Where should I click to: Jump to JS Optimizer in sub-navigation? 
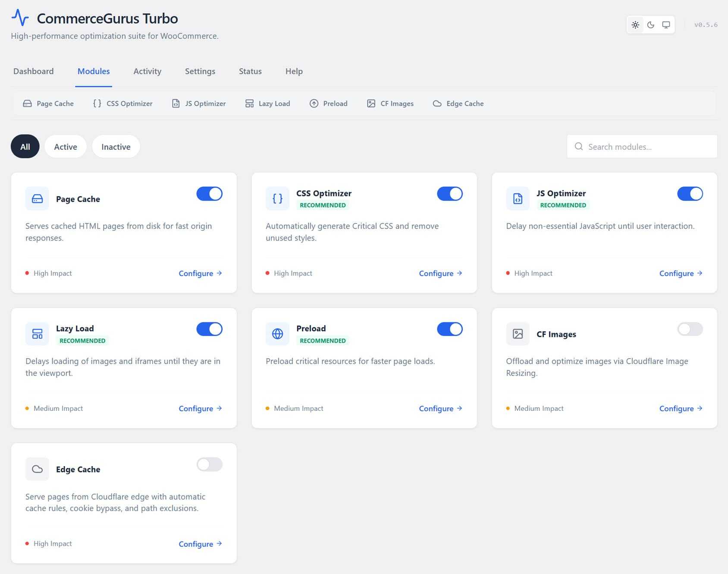199,104
